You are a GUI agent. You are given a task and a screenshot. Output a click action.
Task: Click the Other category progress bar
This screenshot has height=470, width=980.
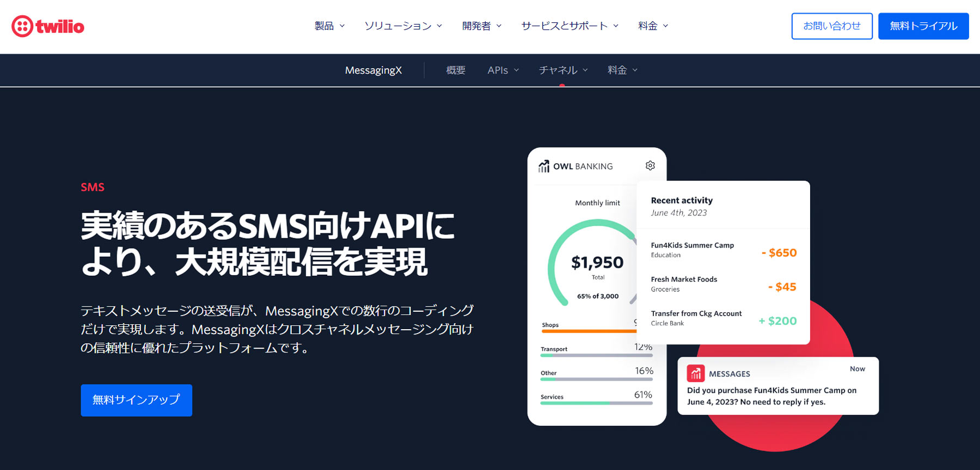[596, 379]
